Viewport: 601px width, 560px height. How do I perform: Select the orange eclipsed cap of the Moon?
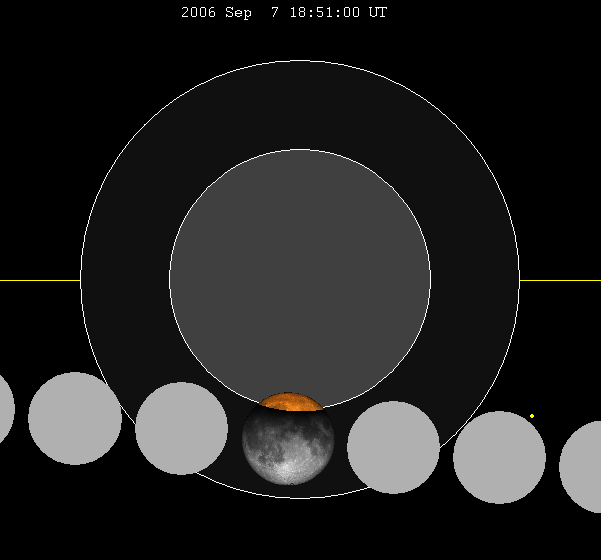point(291,402)
